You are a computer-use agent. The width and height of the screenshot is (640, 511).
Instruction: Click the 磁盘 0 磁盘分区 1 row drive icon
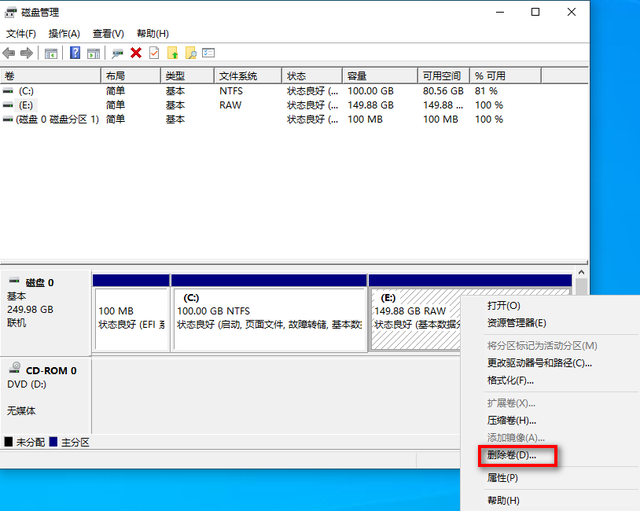(8, 120)
